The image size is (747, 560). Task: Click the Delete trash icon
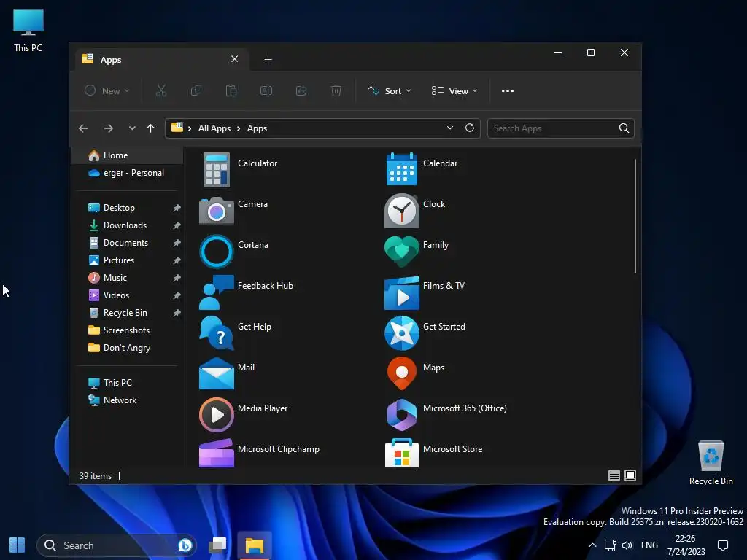[x=336, y=90]
